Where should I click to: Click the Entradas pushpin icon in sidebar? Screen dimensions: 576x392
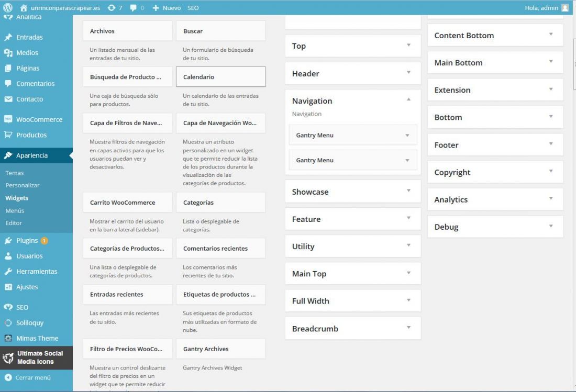pos(8,37)
